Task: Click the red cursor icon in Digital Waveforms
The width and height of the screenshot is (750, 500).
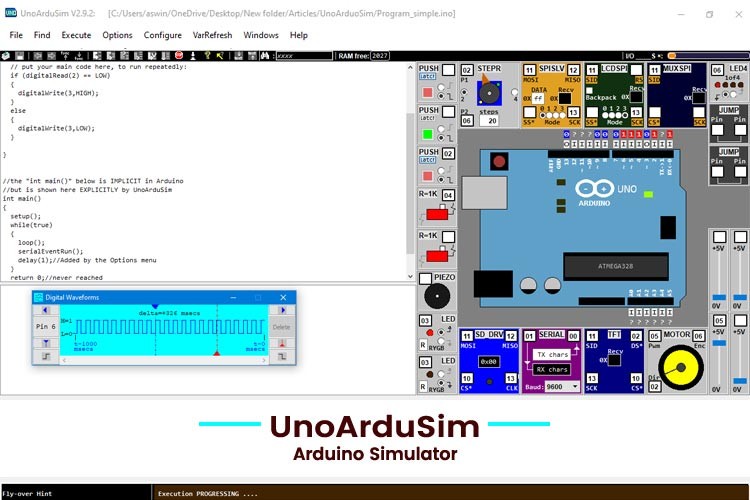Action: click(282, 343)
